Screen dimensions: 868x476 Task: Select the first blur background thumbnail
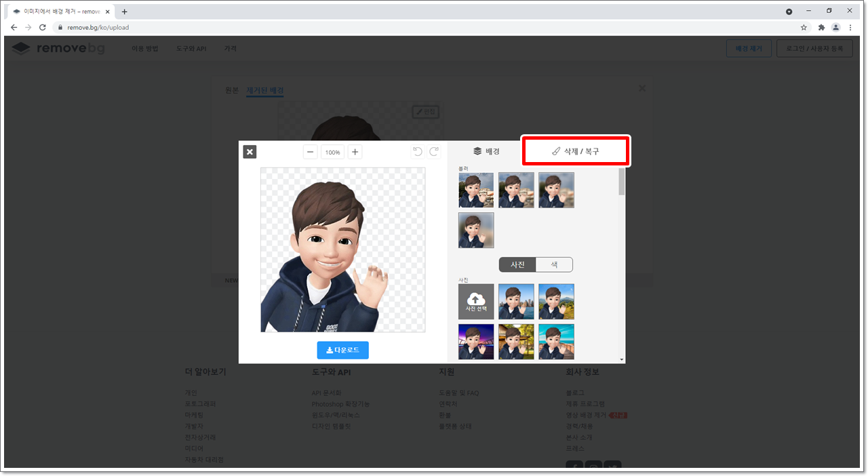tap(476, 190)
